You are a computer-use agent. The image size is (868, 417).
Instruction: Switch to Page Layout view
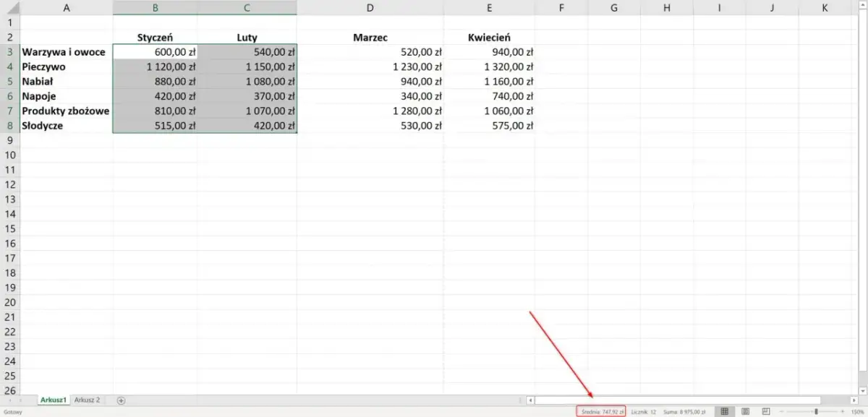745,411
